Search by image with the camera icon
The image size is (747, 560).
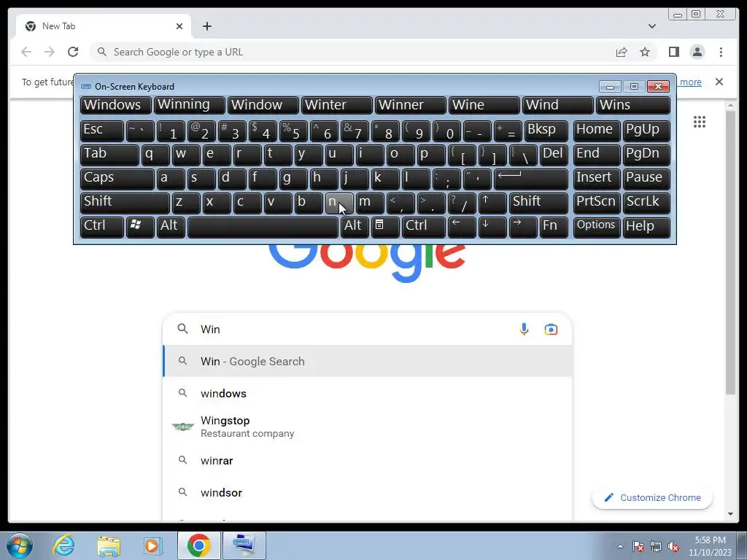click(551, 329)
